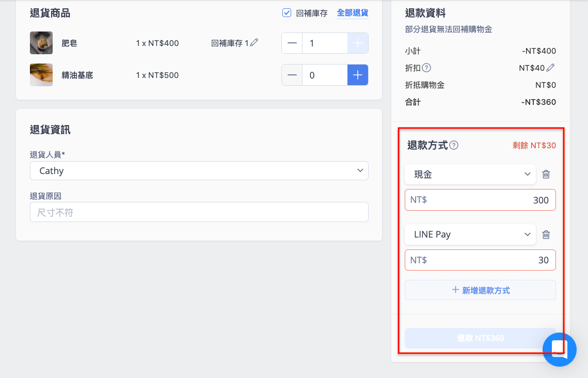
Task: Click the 1 x NT$400 price text
Action: (x=157, y=43)
